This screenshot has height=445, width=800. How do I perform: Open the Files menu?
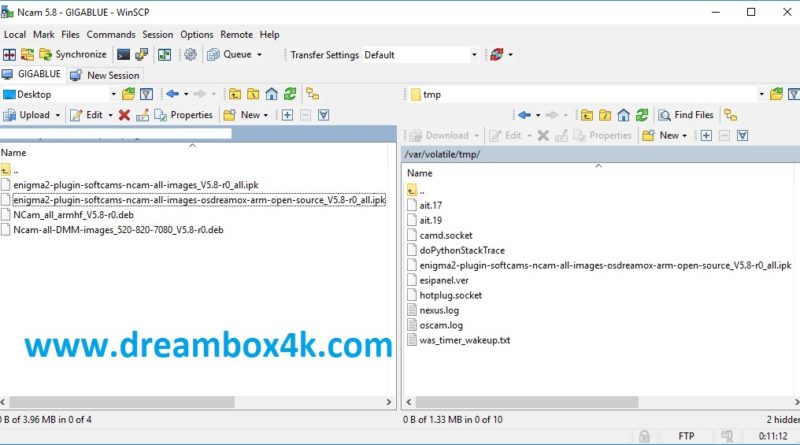[x=70, y=35]
